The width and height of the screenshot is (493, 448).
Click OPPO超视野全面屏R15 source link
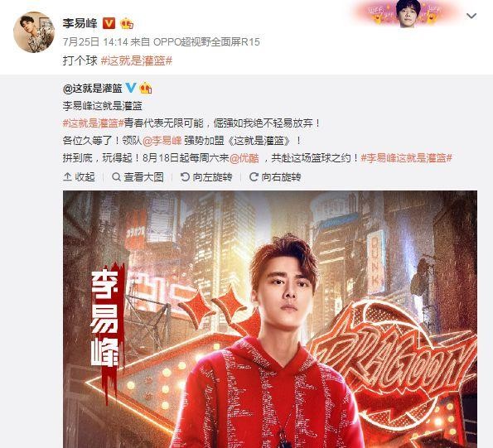(206, 42)
